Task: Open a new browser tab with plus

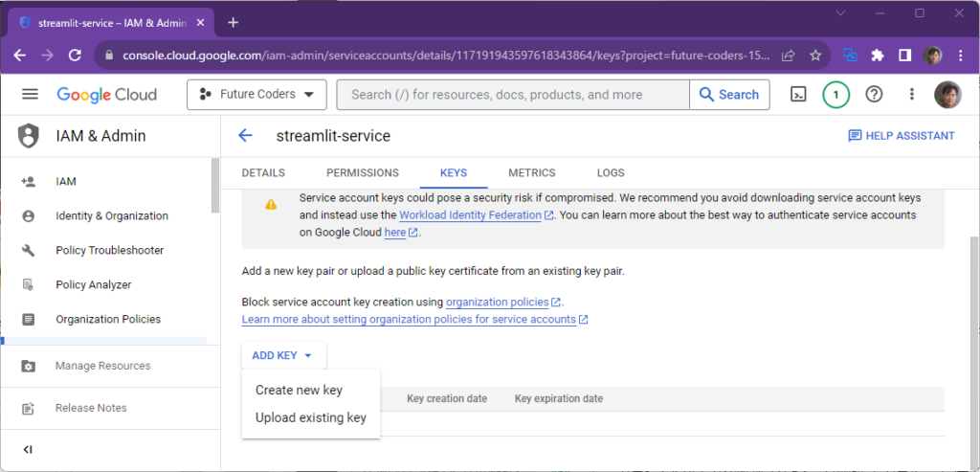Action: click(234, 23)
